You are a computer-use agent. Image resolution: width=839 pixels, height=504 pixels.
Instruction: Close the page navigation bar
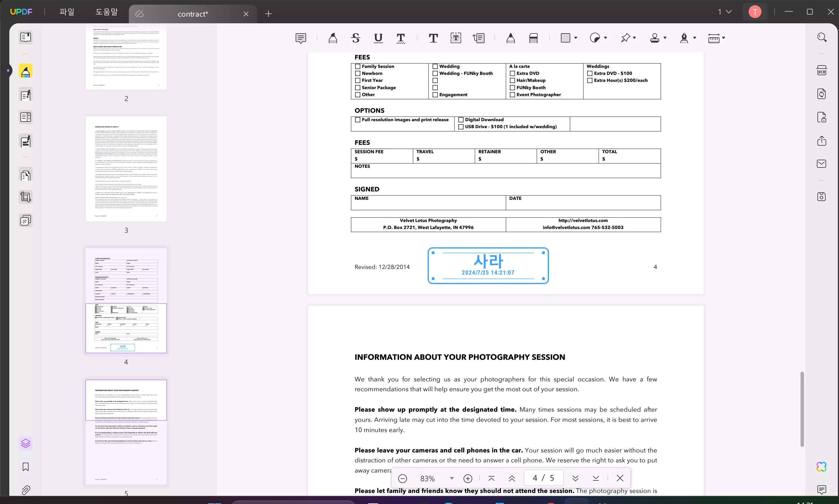[x=620, y=478]
